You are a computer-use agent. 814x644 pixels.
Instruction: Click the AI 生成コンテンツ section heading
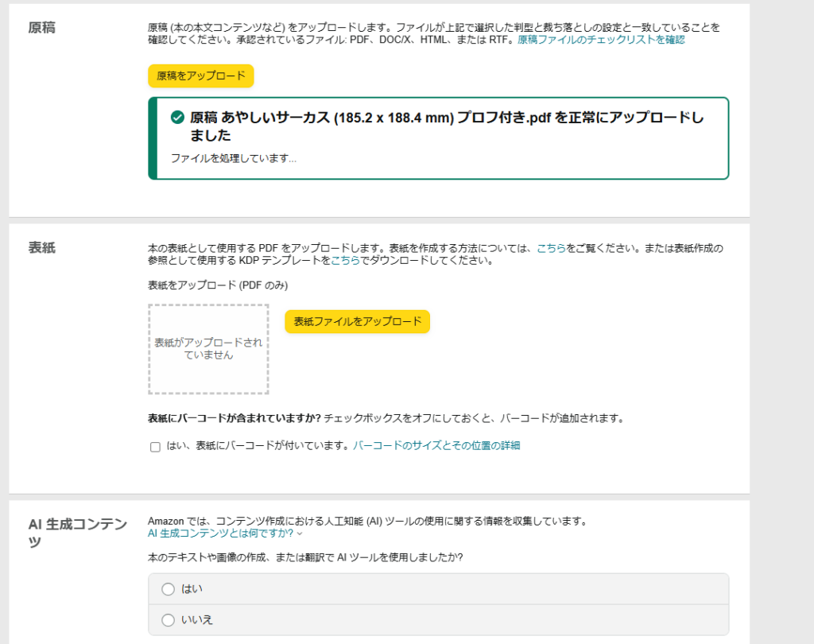[78, 533]
